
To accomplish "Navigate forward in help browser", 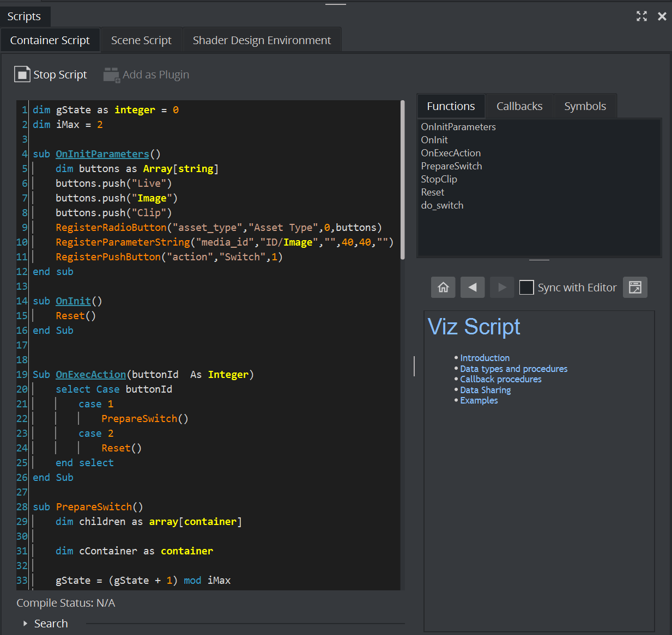I will coord(502,287).
